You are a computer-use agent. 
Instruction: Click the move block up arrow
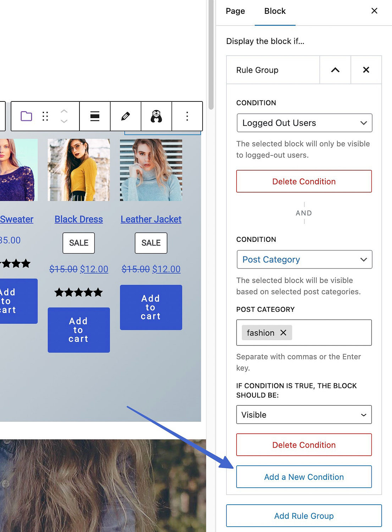pyautogui.click(x=64, y=111)
